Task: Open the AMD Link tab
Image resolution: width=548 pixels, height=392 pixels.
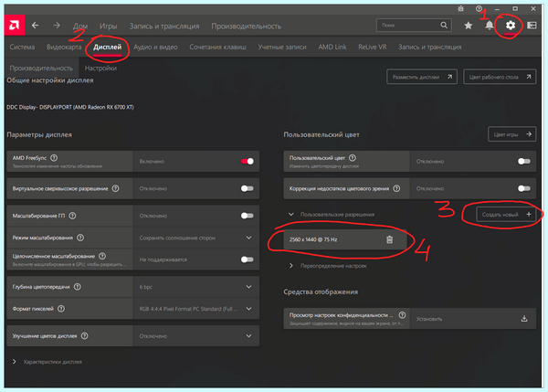Action: point(332,47)
